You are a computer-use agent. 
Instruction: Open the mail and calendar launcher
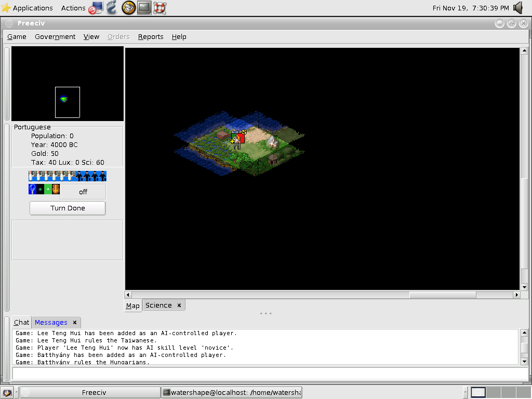click(129, 7)
